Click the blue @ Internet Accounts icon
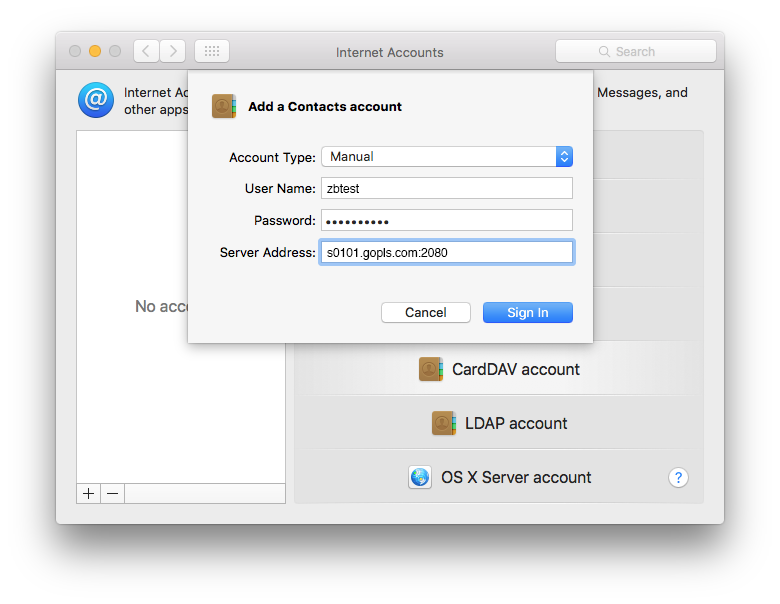The height and width of the screenshot is (604, 780). [96, 100]
